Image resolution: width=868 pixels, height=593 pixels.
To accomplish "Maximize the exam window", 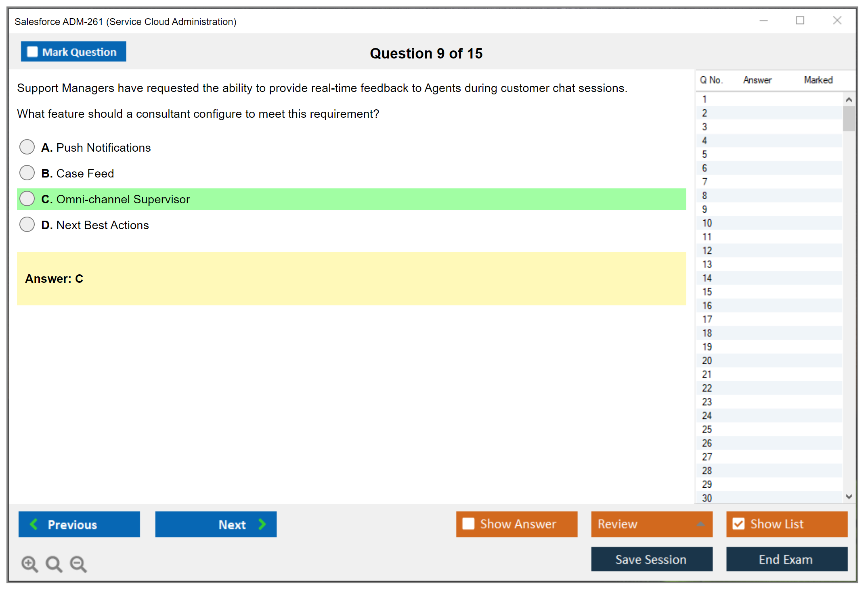I will click(x=800, y=21).
